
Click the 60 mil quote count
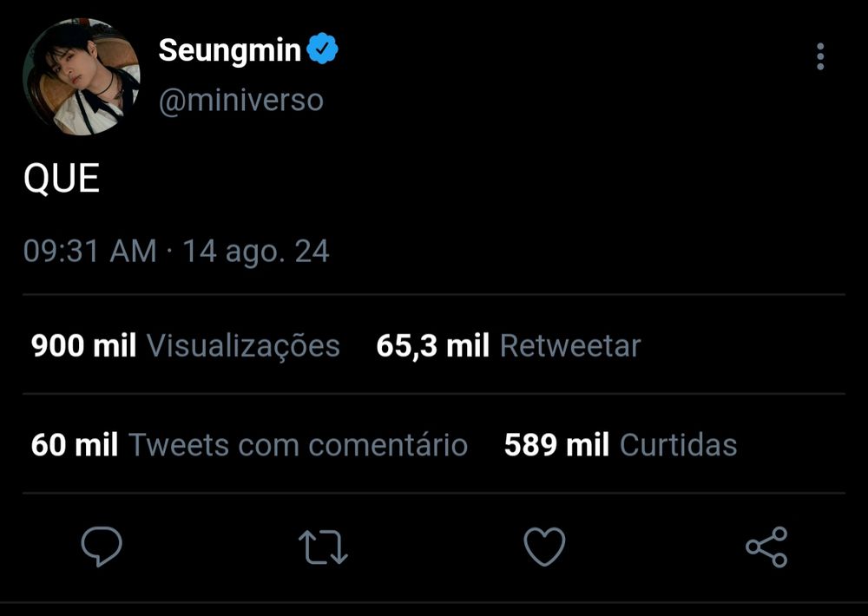[75, 446]
